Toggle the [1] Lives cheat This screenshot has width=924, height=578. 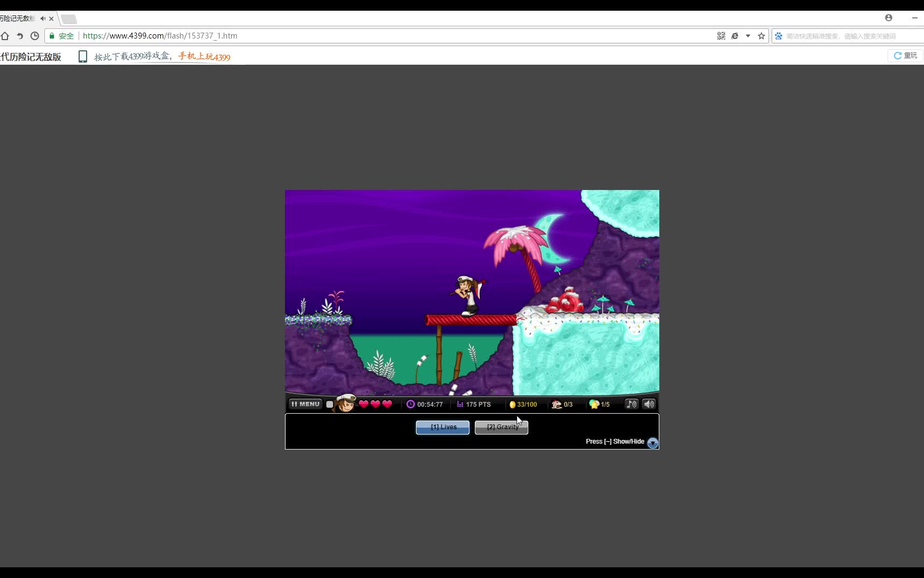(x=443, y=427)
